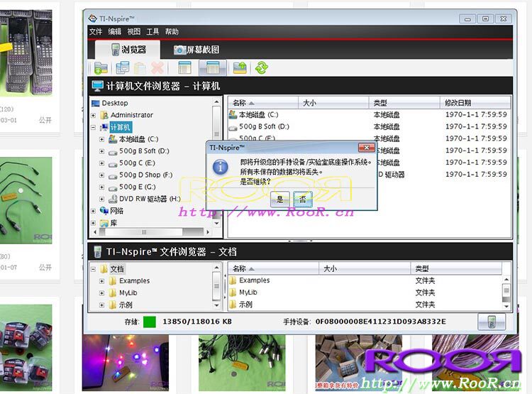Open the 编辑 menu
This screenshot has width=532, height=394.
pos(115,31)
